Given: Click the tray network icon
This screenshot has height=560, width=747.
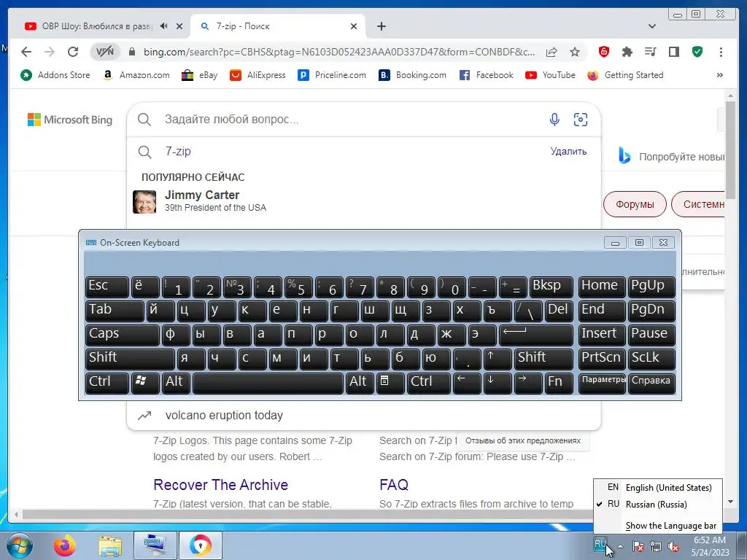Looking at the screenshot, I should pos(656,547).
